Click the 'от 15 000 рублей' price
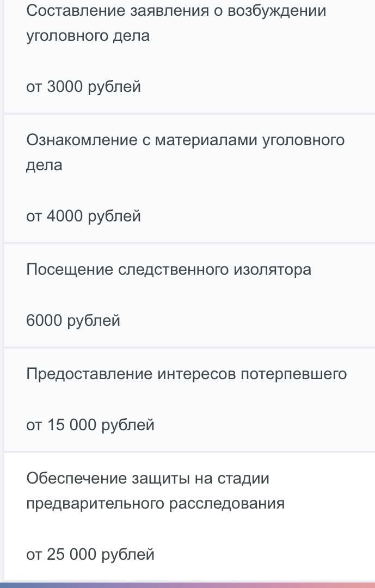 90,425
